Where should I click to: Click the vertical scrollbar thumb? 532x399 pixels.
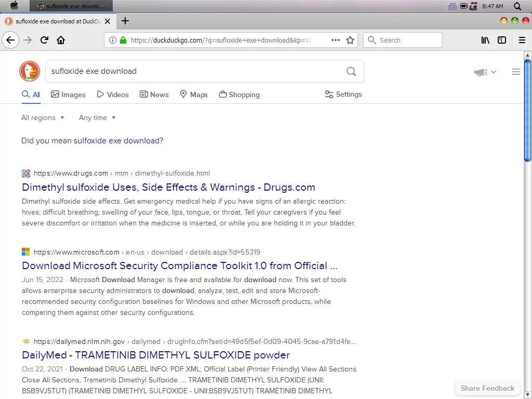[x=528, y=111]
